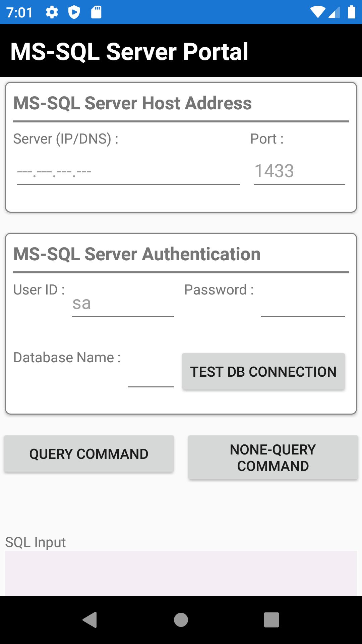Tap the Password label
The image size is (362, 644).
coord(219,290)
